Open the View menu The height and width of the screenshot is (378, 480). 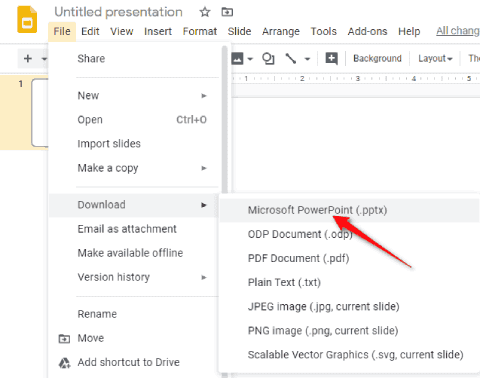coord(122,31)
